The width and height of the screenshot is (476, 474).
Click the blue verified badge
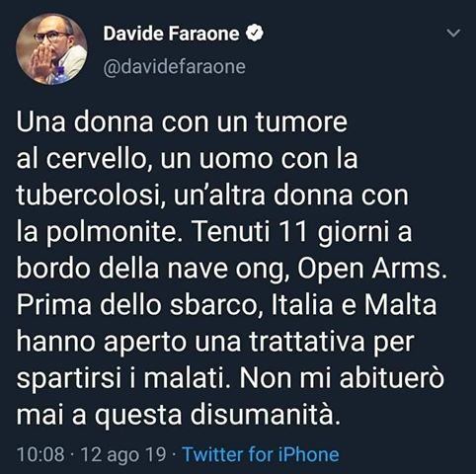(255, 33)
